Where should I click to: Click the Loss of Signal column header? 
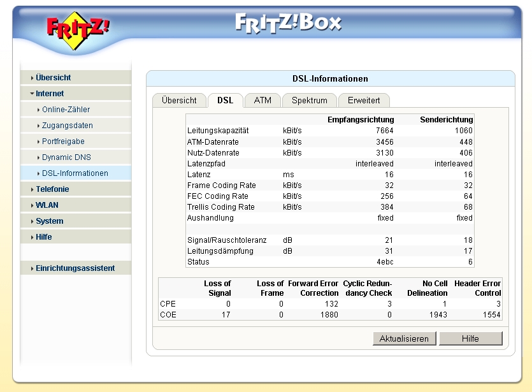point(217,288)
